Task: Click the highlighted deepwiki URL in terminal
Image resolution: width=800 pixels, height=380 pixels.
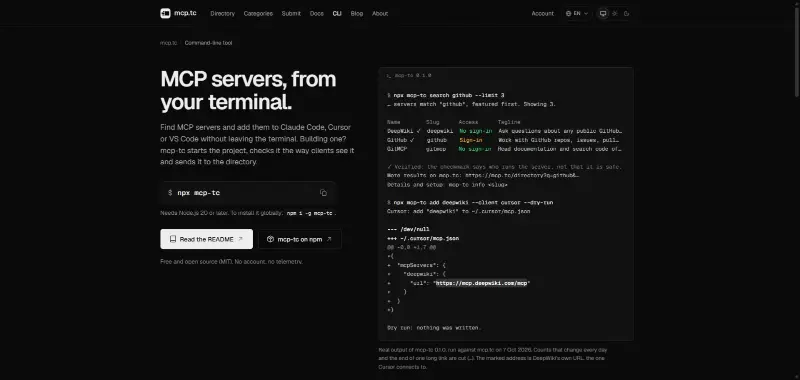Action: (482, 283)
